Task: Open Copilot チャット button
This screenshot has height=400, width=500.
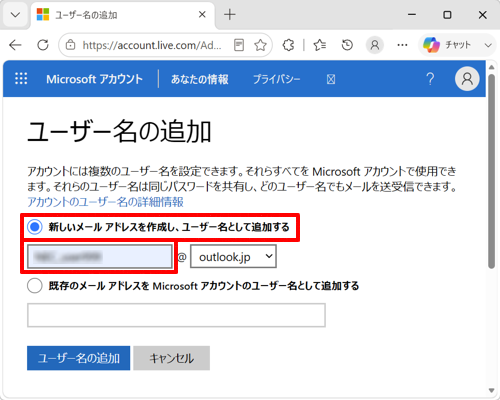Action: (447, 45)
